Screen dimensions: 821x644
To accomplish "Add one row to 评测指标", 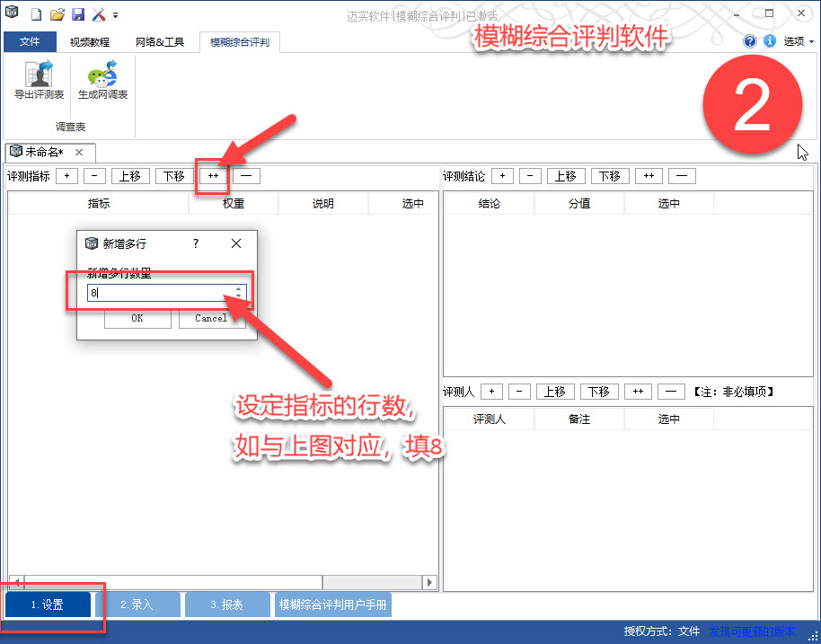I will pyautogui.click(x=67, y=176).
